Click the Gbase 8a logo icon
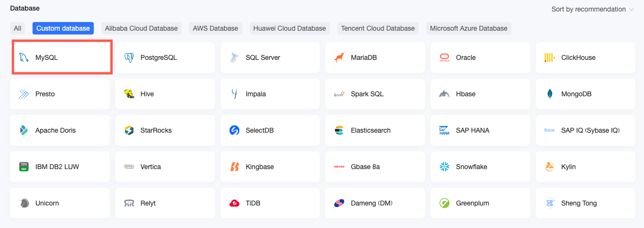 (339, 167)
